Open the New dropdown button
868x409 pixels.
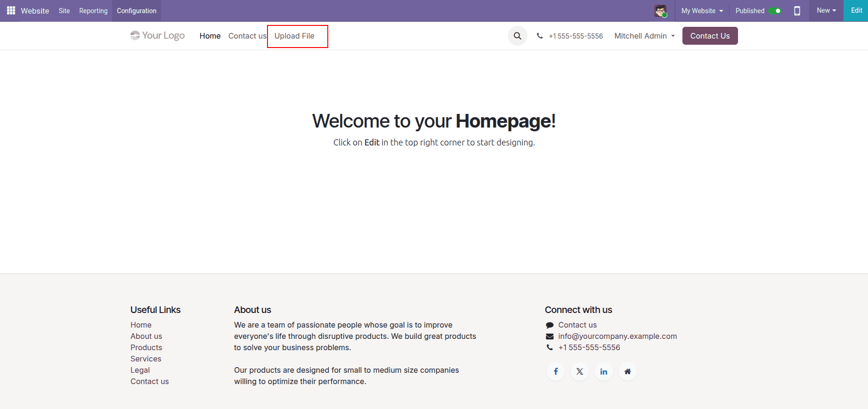[826, 10]
